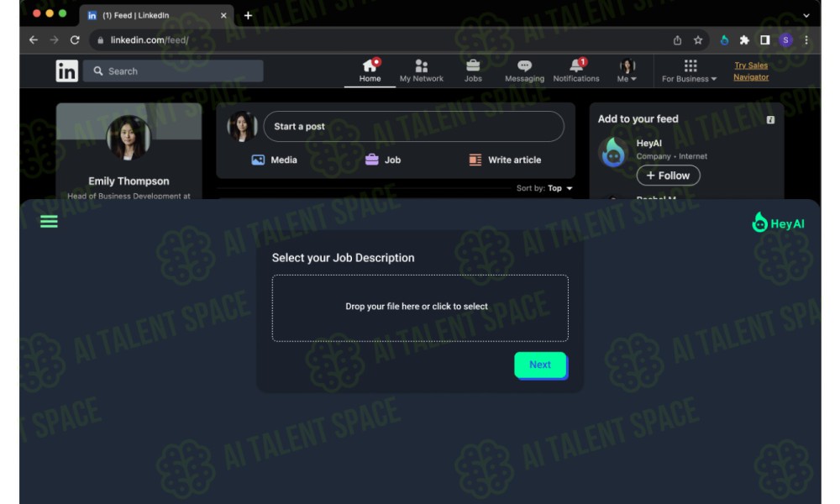Image resolution: width=840 pixels, height=504 pixels.
Task: Expand the tab search chevron
Action: pyautogui.click(x=806, y=15)
